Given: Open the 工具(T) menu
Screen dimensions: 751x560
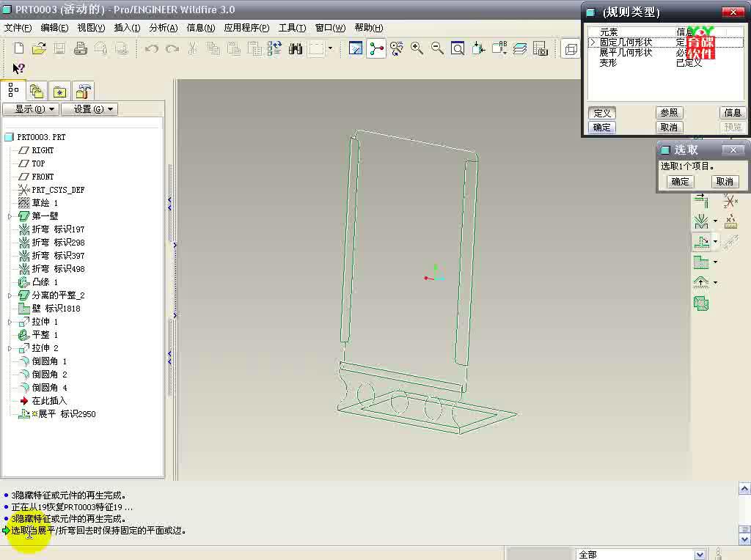Looking at the screenshot, I should click(292, 28).
